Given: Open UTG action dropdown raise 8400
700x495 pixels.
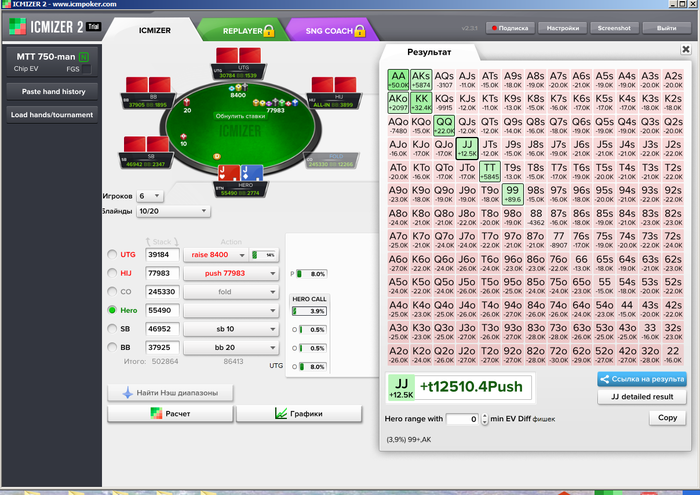Looking at the screenshot, I should [215, 255].
